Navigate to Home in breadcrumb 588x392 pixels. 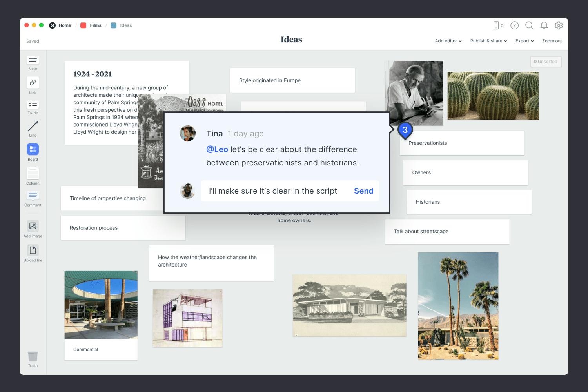(65, 25)
